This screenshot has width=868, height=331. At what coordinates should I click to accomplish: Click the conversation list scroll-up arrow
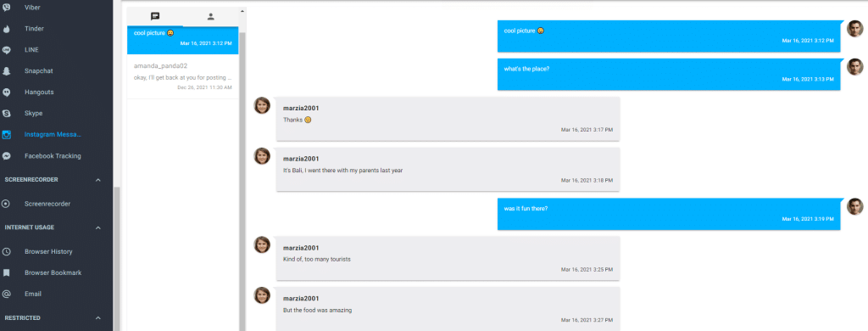coord(242,11)
